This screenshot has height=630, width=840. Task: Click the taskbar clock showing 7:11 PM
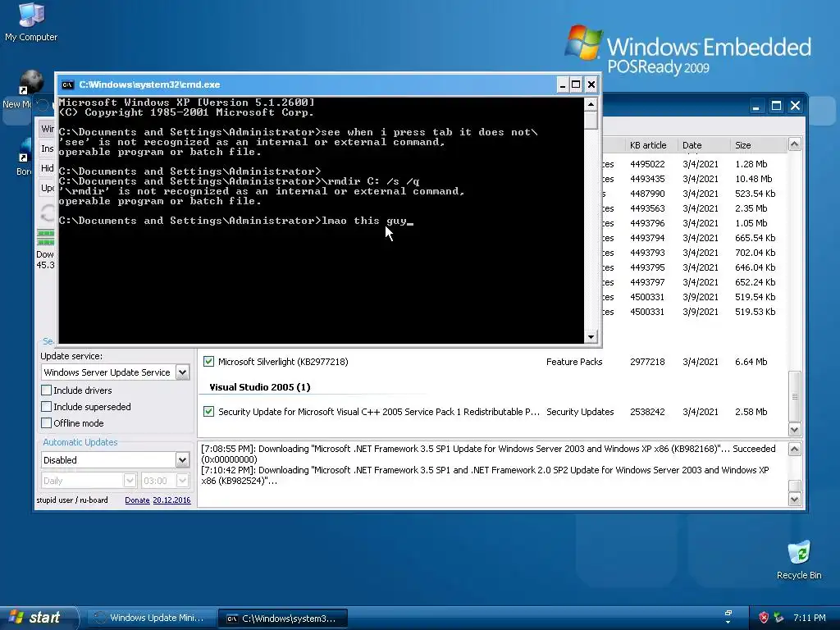tap(810, 618)
